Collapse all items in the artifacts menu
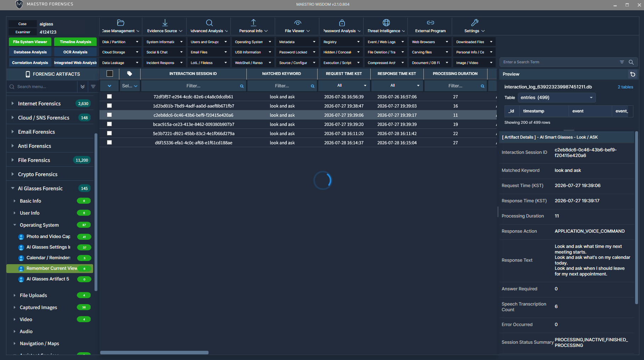This screenshot has height=360, width=644. [x=82, y=87]
